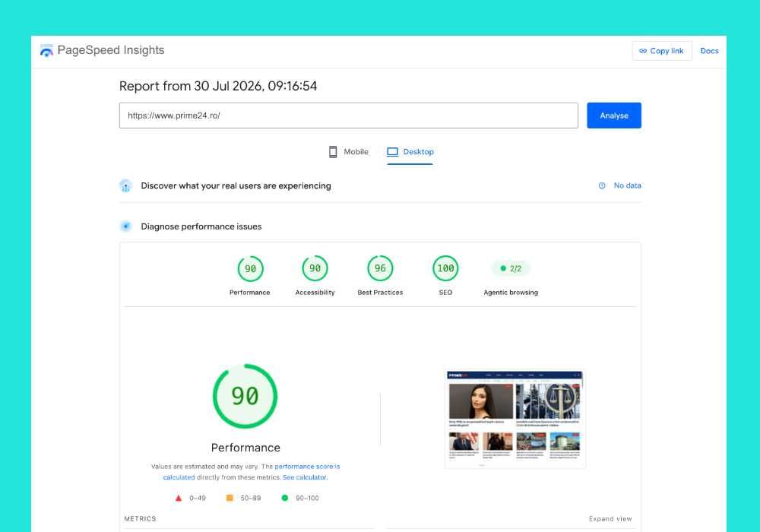
Task: Click the Diagnose performance issues heading
Action: pyautogui.click(x=201, y=226)
